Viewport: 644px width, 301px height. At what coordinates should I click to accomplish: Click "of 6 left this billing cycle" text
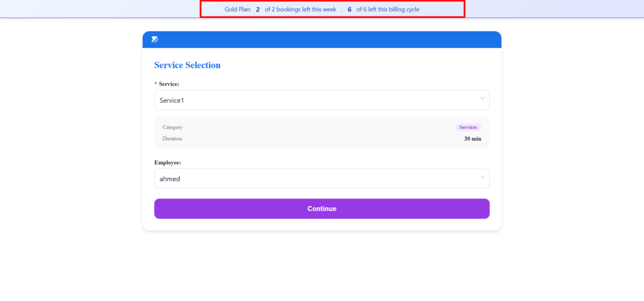pos(387,9)
